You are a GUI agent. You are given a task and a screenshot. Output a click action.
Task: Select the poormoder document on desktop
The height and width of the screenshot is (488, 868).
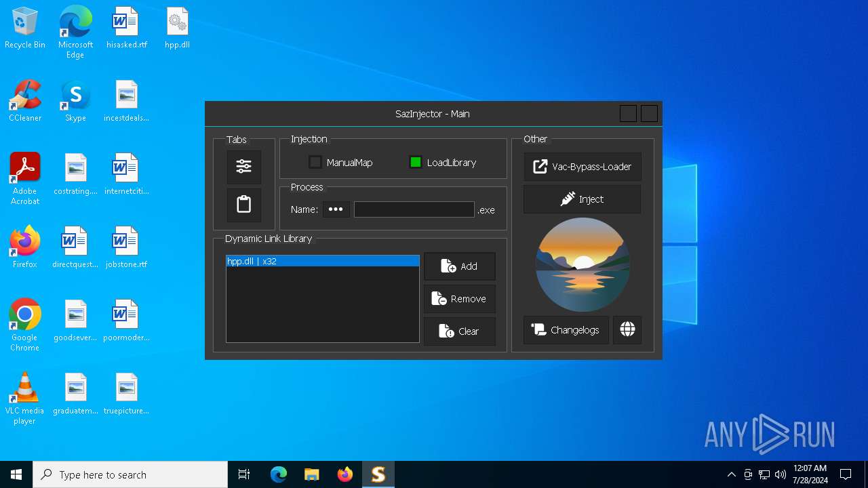(x=126, y=321)
